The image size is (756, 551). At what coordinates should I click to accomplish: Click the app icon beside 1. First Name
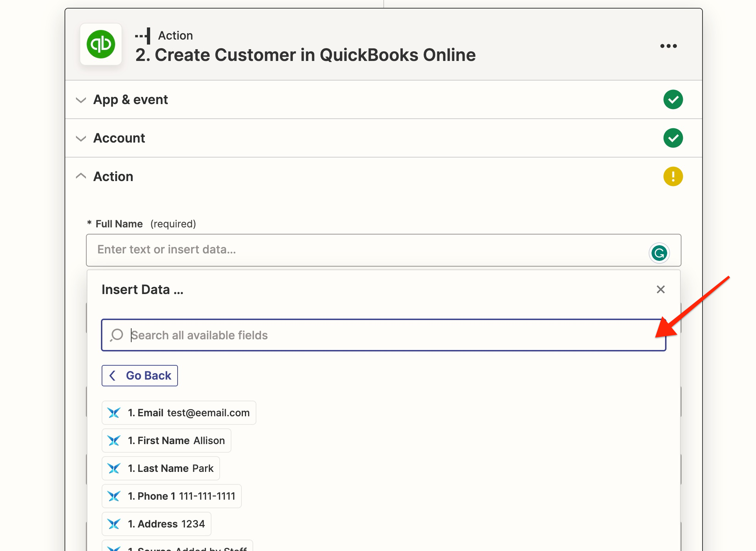coord(114,441)
